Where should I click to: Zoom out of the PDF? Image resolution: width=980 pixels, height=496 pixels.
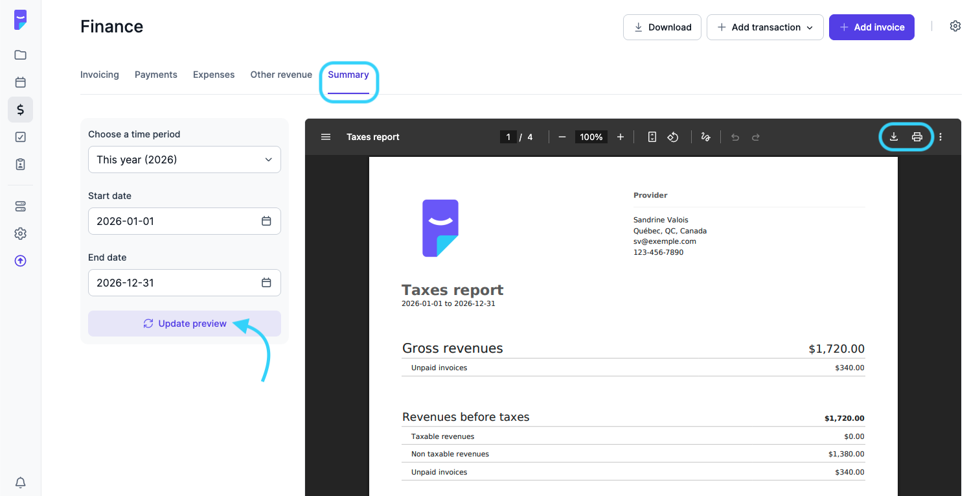point(562,137)
